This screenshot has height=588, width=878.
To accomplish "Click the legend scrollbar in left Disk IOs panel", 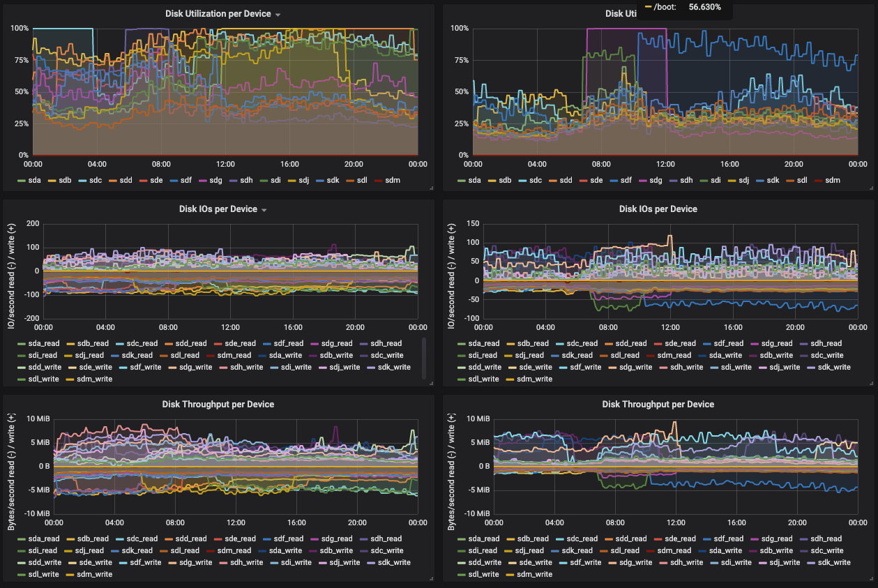I will [423, 359].
